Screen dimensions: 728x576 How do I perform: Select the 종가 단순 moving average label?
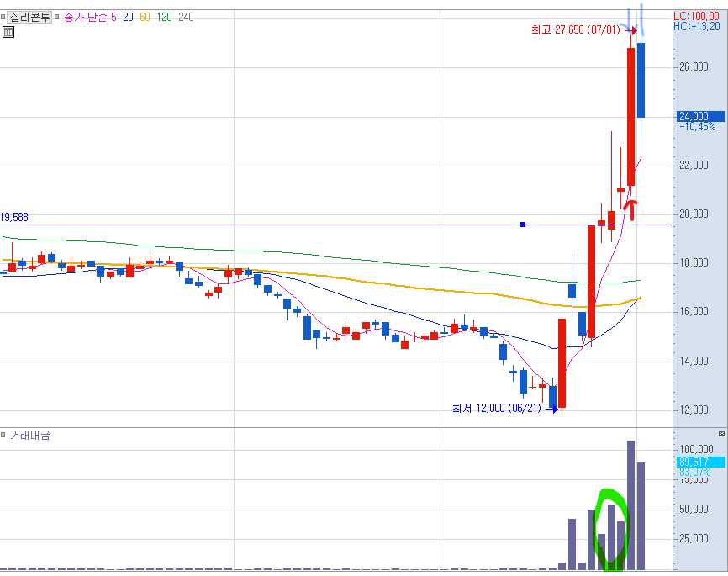[86, 17]
